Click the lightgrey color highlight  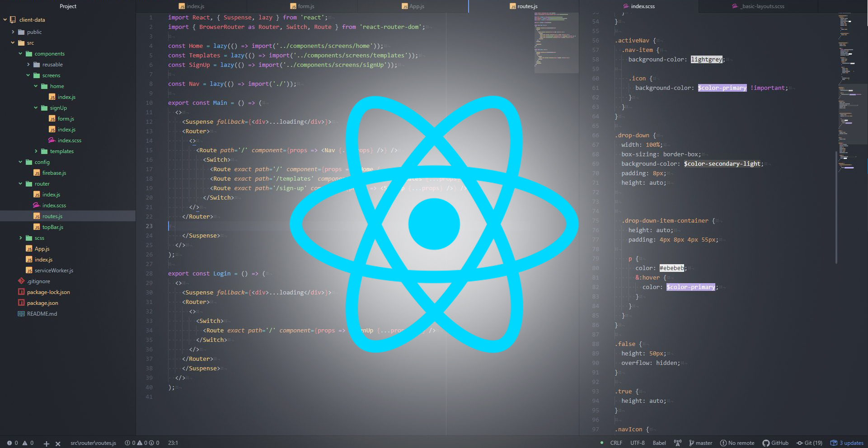click(x=706, y=60)
